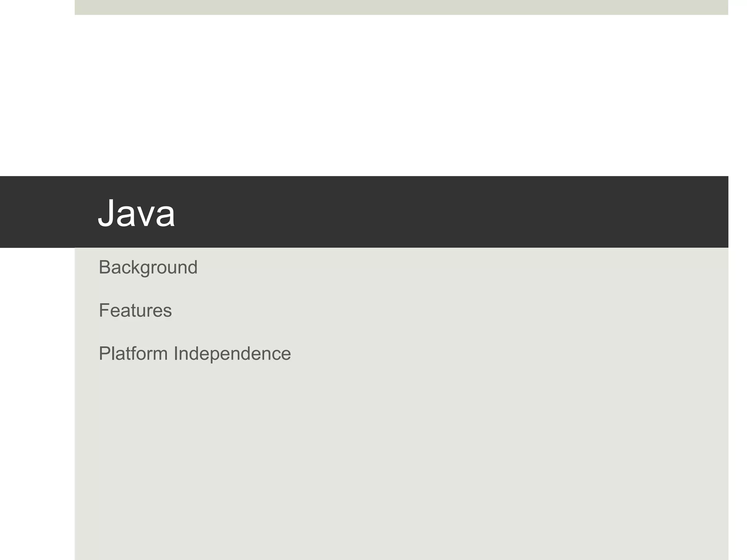Click the white margin left of the content box
Screen dimensions: 747x560
click(x=36, y=401)
